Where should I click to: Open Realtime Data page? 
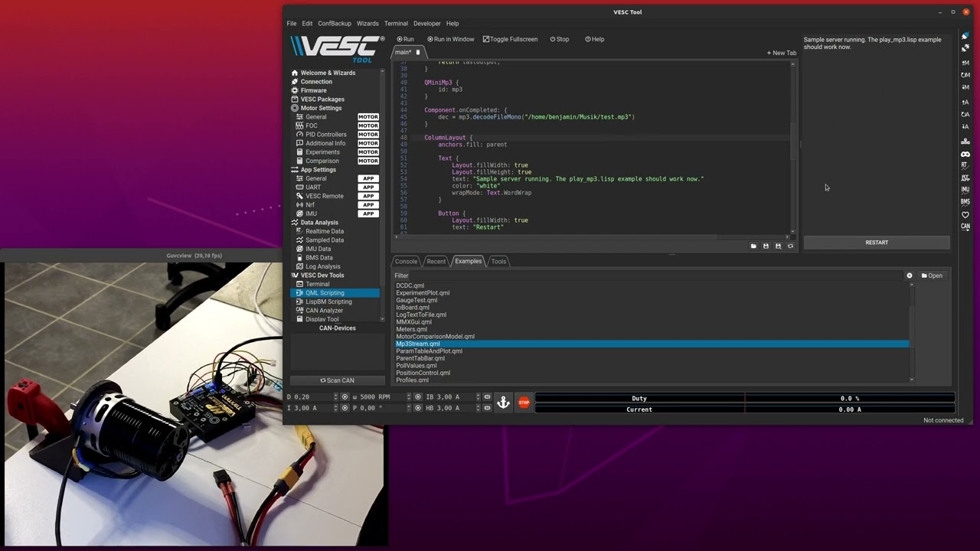tap(325, 231)
